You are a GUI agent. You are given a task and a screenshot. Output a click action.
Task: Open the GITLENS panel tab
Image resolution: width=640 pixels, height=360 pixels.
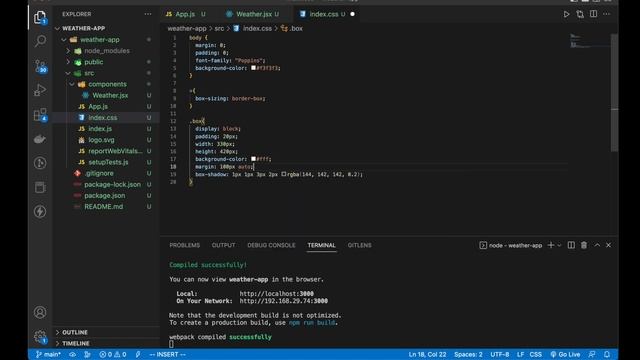pos(360,245)
